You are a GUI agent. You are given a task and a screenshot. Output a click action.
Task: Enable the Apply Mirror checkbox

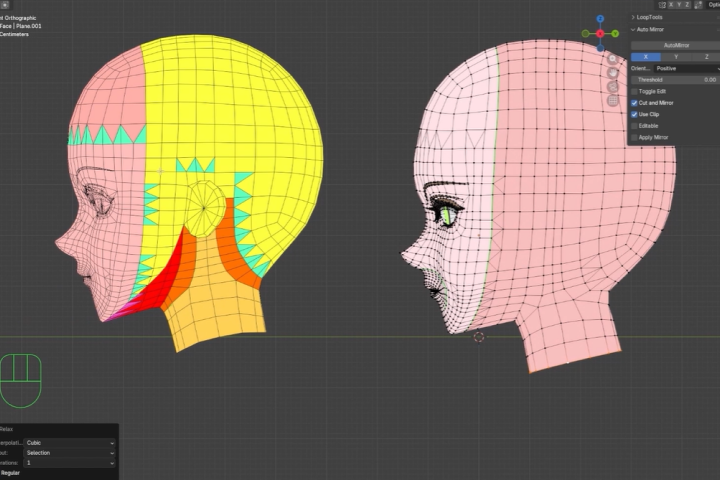point(634,137)
